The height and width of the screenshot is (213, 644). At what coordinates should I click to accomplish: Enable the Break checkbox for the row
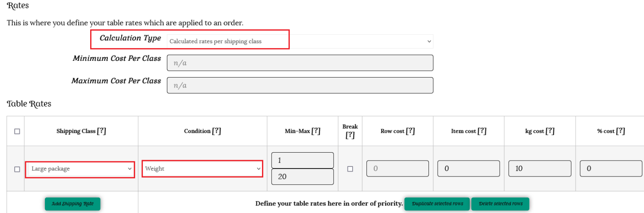point(350,169)
